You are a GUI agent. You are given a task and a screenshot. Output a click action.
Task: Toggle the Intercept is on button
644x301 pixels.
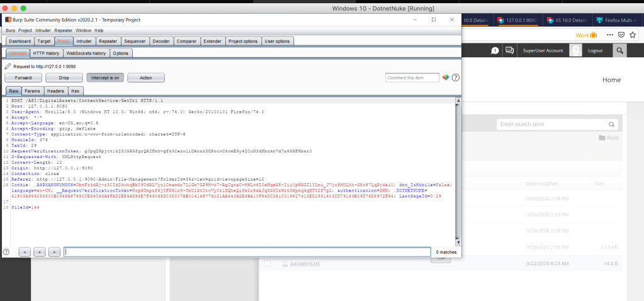click(x=105, y=77)
